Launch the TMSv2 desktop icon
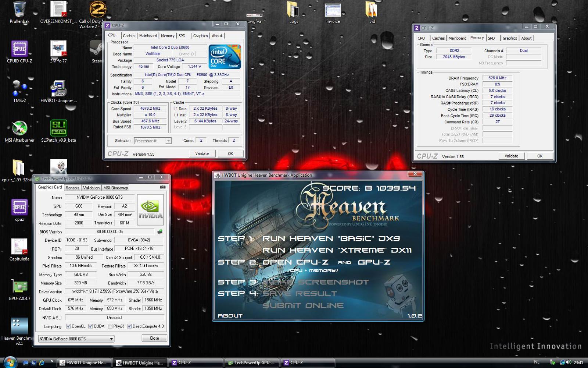Image resolution: width=588 pixels, height=368 pixels. tap(19, 91)
